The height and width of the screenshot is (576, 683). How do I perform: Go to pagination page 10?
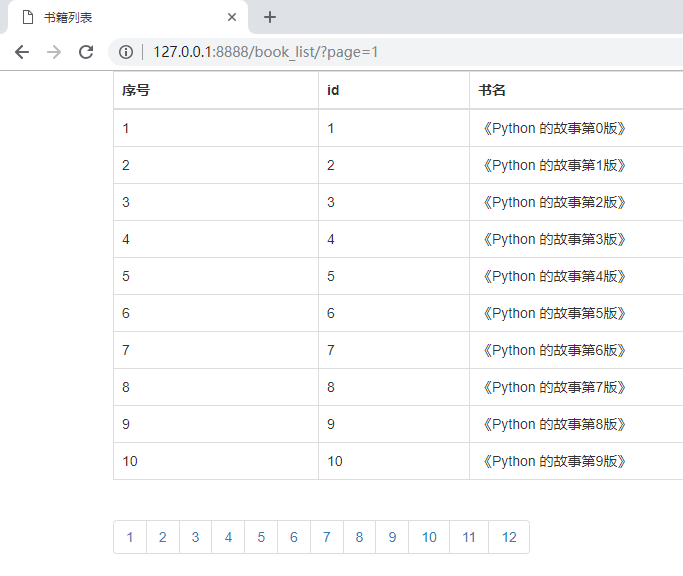coord(429,537)
